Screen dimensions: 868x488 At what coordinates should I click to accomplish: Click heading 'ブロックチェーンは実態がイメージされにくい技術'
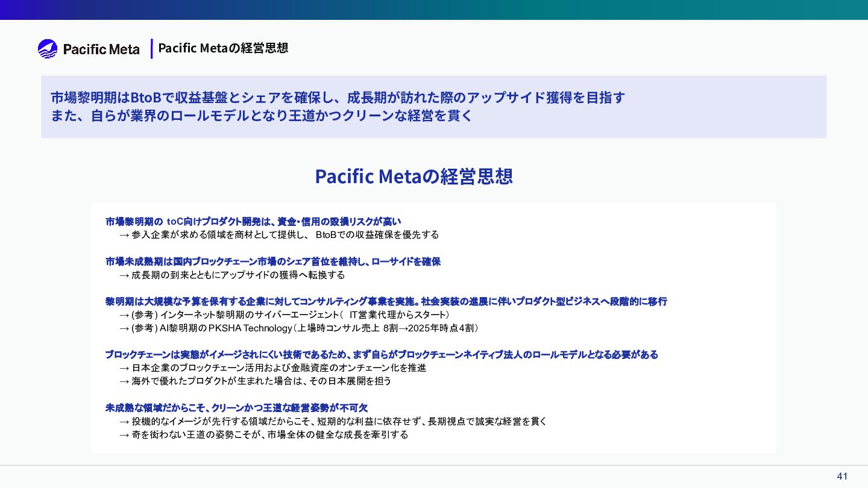tap(382, 355)
